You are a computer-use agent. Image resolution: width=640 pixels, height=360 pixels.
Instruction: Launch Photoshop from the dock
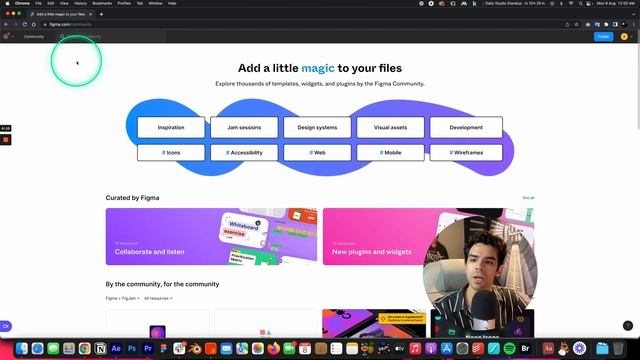[x=132, y=349]
